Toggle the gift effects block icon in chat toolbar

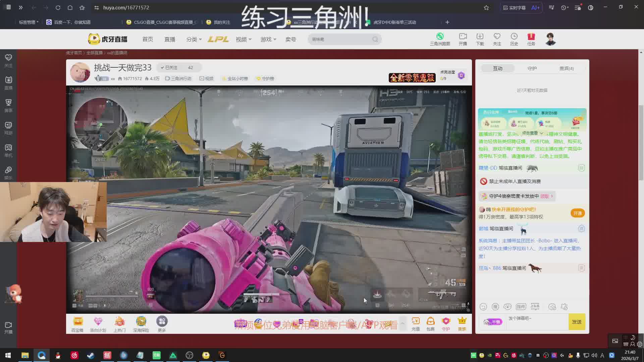point(564,307)
